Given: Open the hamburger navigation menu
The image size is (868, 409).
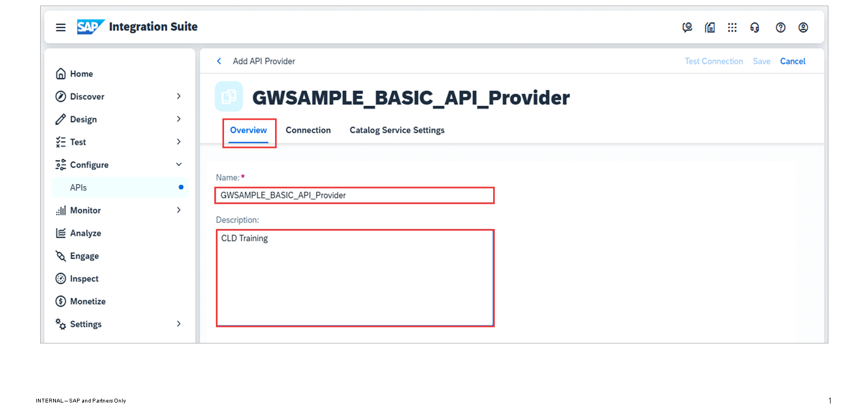Looking at the screenshot, I should coord(61,27).
